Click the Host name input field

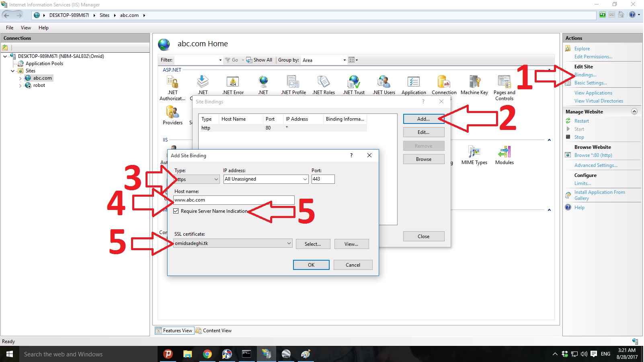(x=234, y=200)
